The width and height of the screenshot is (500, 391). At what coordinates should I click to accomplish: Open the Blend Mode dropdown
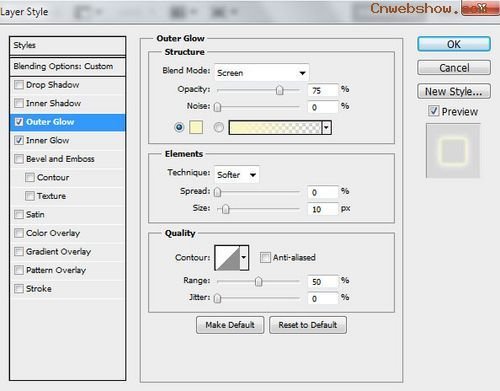tap(262, 73)
